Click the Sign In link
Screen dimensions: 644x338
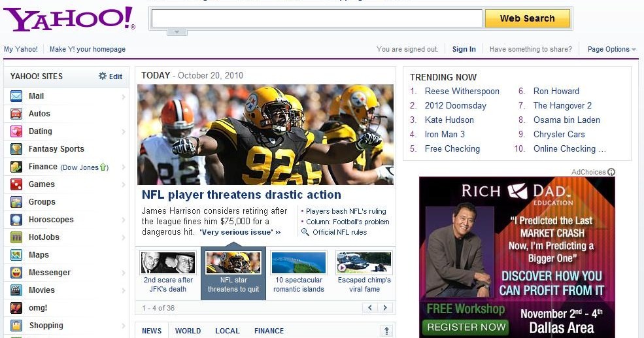tap(464, 49)
